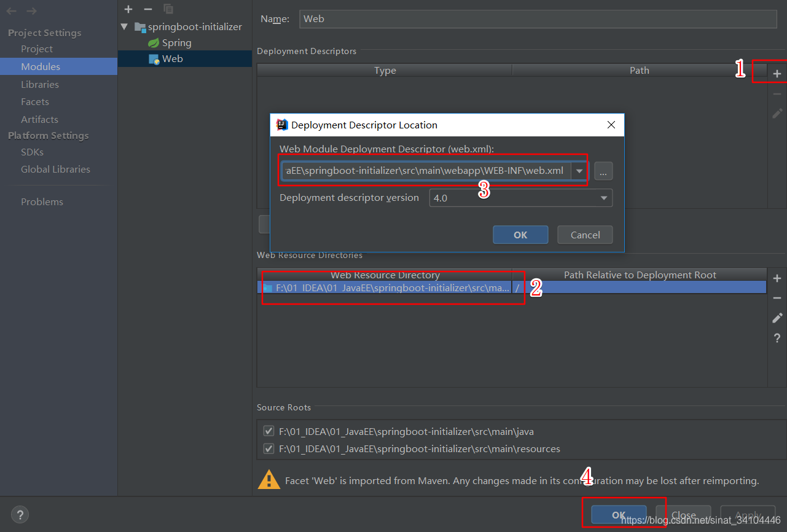Click the back navigation arrow
Viewport: 787px width, 532px height.
10,10
